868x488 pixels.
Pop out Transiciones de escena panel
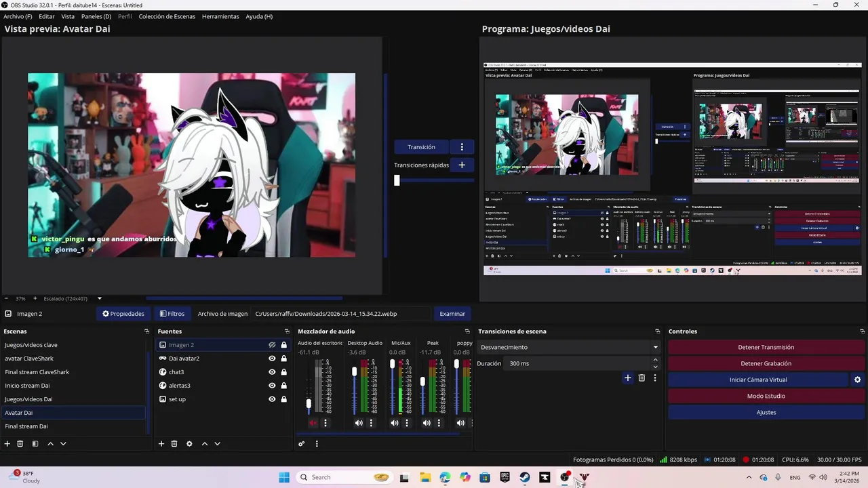click(x=657, y=331)
